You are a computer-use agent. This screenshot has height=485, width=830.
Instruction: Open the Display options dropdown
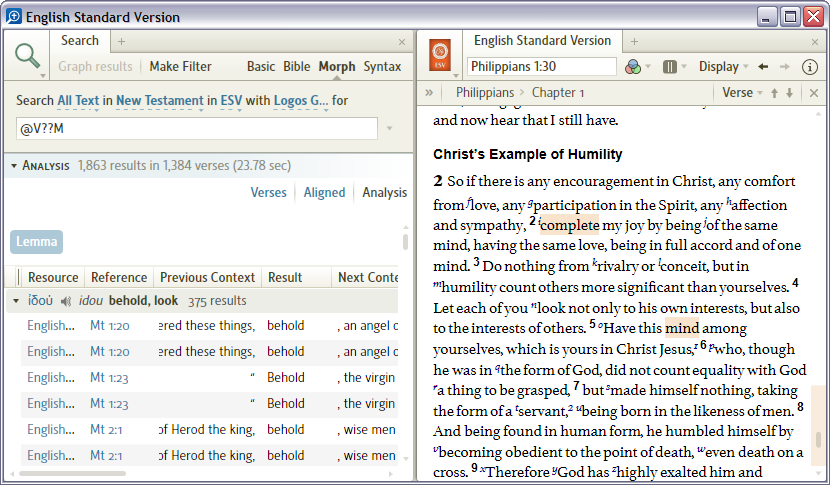point(723,67)
